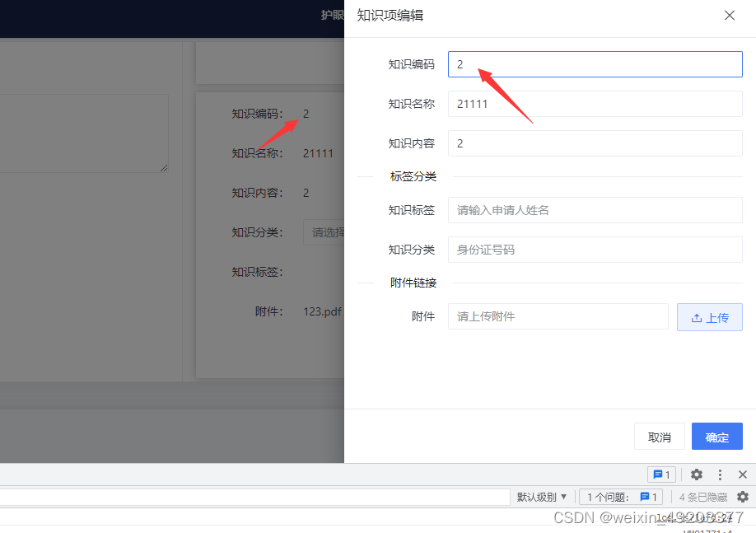Cancel editing with 取消 button
The height and width of the screenshot is (533, 756).
point(659,437)
